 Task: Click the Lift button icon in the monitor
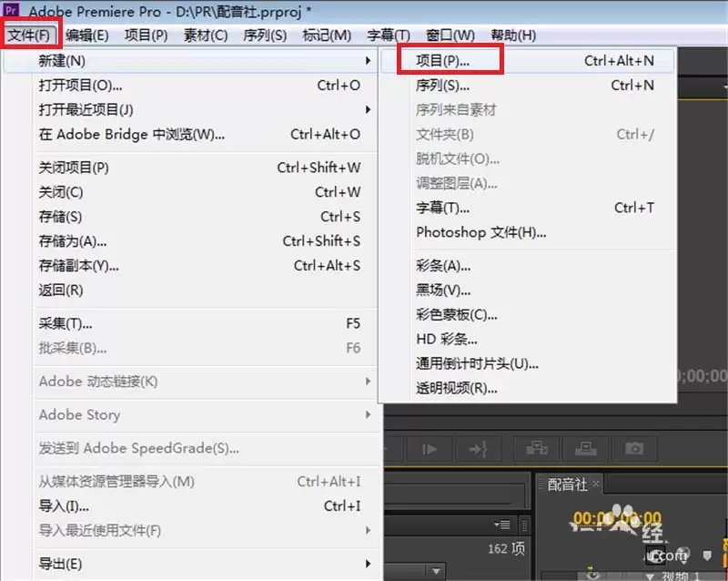(537, 449)
